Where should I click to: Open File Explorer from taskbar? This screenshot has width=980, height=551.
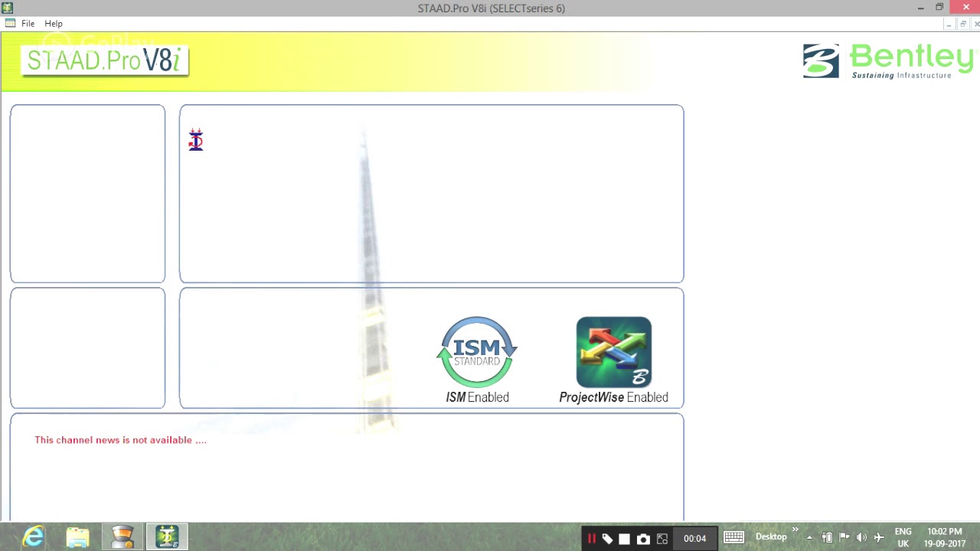point(77,537)
